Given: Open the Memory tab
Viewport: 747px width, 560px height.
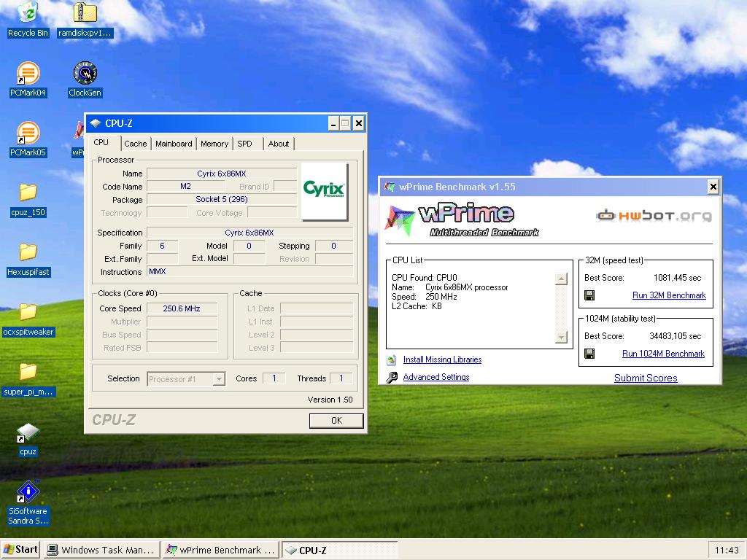Looking at the screenshot, I should click(214, 144).
